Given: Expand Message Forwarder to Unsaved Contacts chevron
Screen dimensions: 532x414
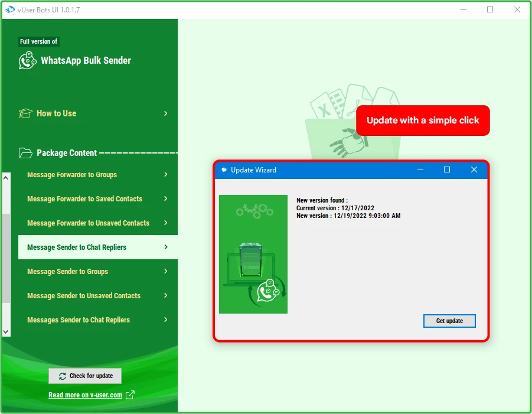Looking at the screenshot, I should 165,223.
